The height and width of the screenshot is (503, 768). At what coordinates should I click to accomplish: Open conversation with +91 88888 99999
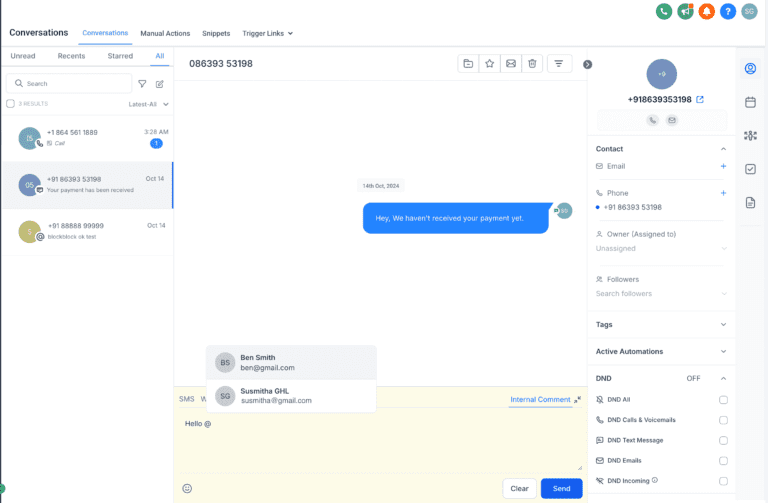coord(87,231)
